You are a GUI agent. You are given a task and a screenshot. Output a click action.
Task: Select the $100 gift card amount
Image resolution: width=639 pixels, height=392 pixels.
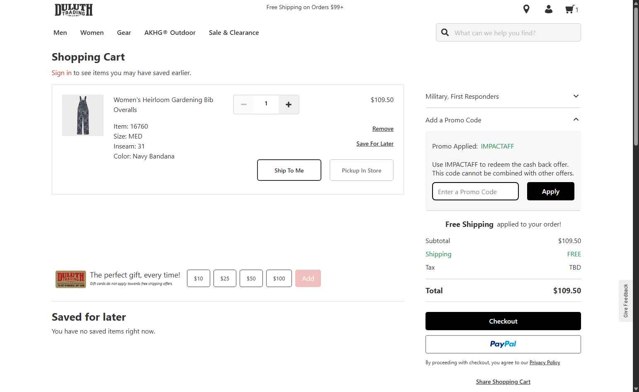(x=279, y=278)
